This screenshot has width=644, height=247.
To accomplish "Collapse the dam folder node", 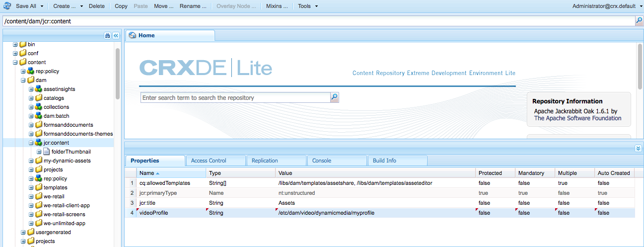I will [x=23, y=80].
